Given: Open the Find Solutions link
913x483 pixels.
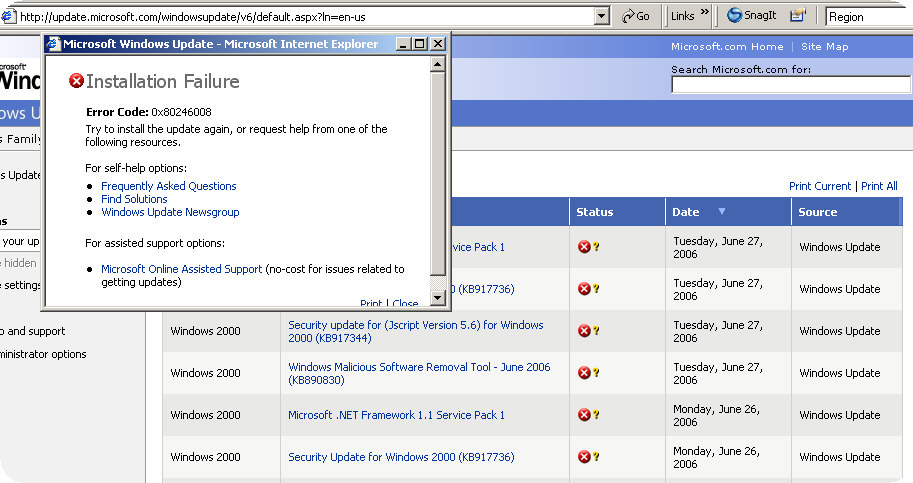Looking at the screenshot, I should (134, 199).
